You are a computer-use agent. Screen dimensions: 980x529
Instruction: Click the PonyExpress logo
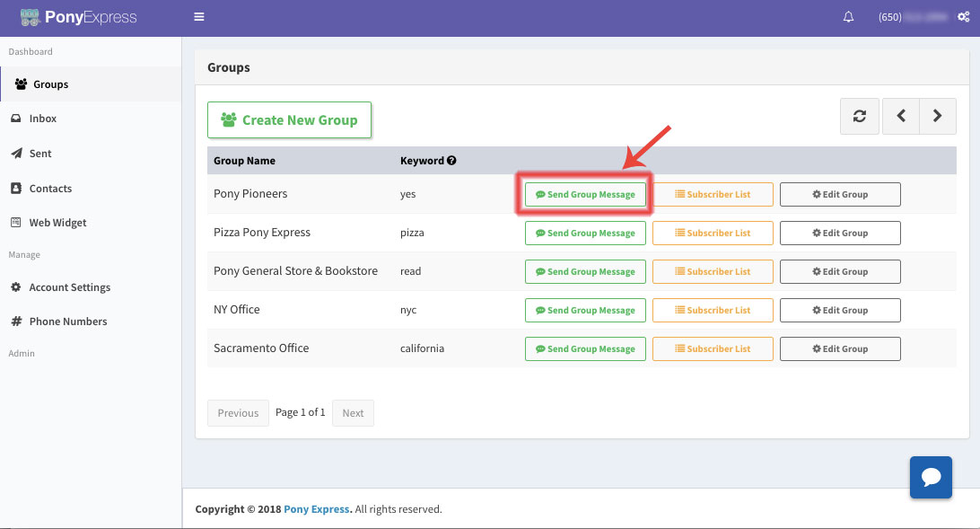point(78,17)
